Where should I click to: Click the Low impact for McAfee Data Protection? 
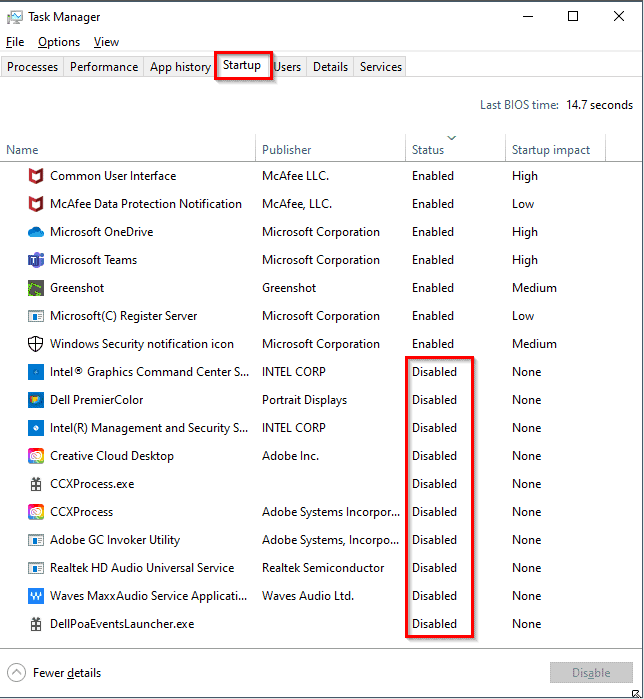(523, 204)
